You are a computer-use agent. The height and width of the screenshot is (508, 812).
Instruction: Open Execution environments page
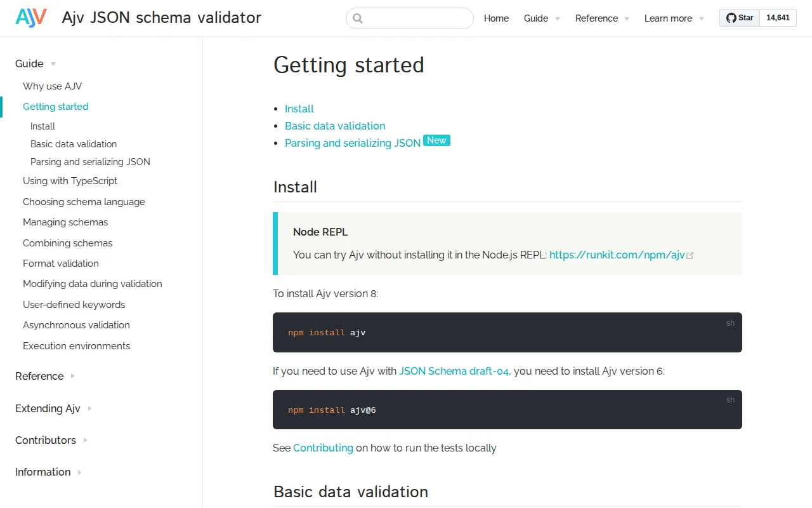(x=76, y=346)
